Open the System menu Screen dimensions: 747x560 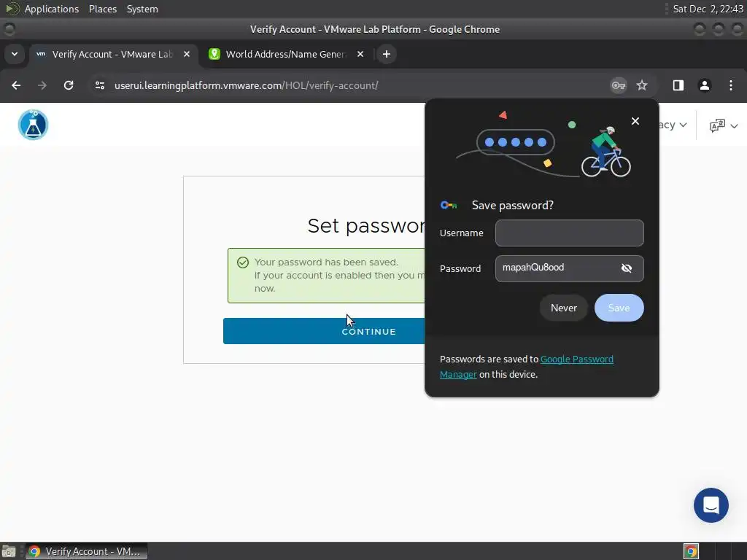pyautogui.click(x=142, y=9)
